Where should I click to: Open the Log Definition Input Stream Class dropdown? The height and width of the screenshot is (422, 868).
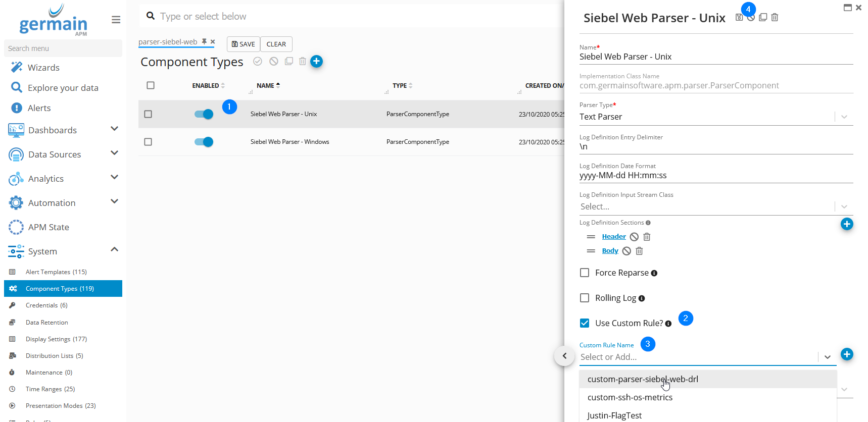[844, 206]
